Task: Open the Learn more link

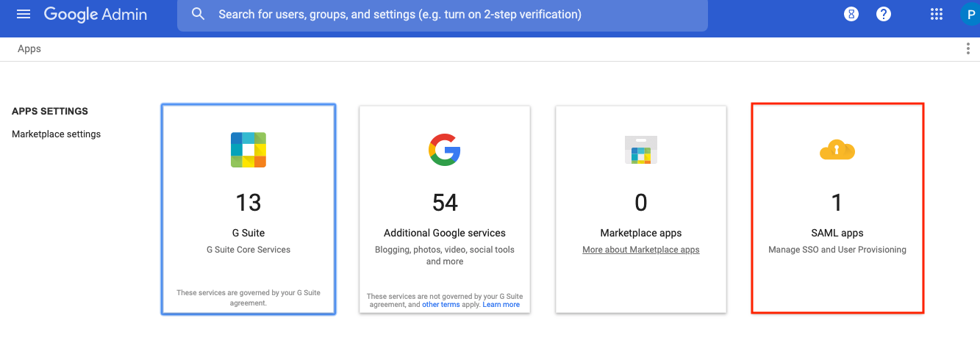Action: [501, 304]
